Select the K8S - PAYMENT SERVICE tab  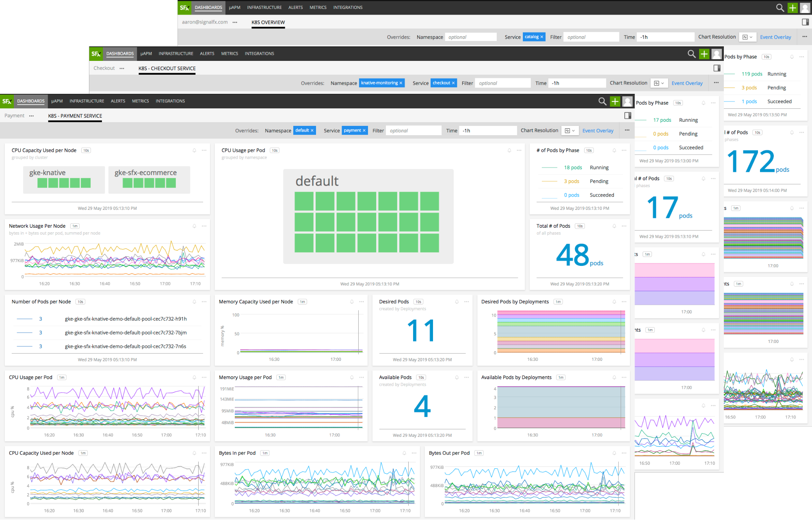(75, 116)
